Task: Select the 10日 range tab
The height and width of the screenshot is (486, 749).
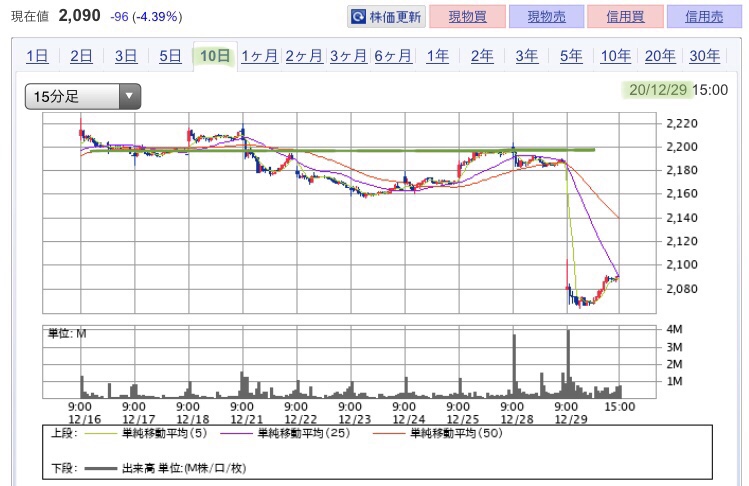Action: 215,56
